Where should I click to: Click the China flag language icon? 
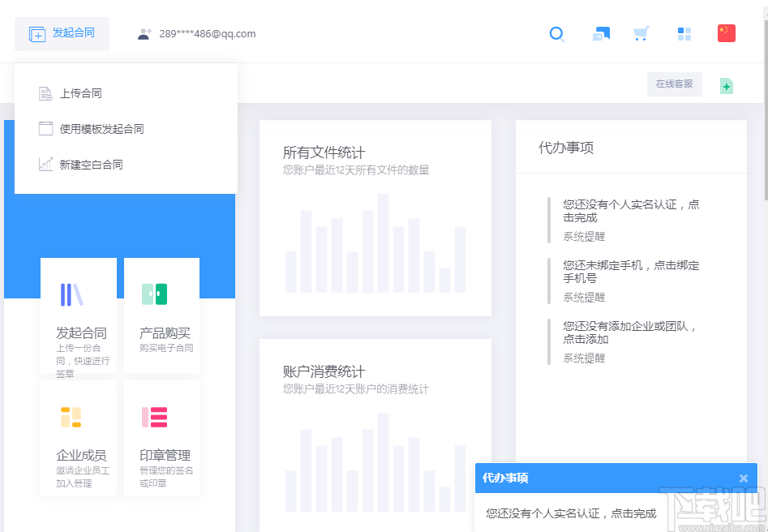726,32
